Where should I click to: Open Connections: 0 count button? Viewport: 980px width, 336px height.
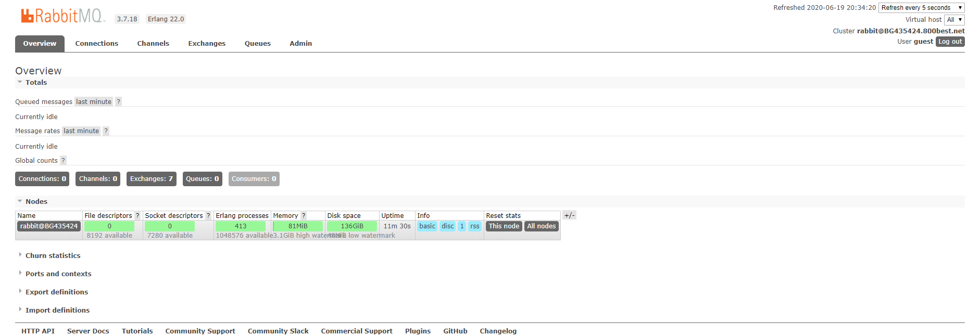pos(42,179)
